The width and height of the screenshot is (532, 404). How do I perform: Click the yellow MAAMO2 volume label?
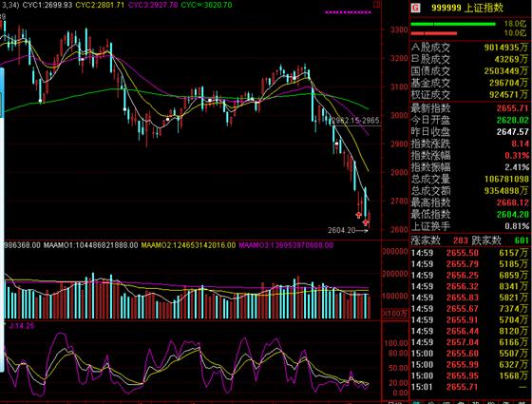(x=188, y=245)
